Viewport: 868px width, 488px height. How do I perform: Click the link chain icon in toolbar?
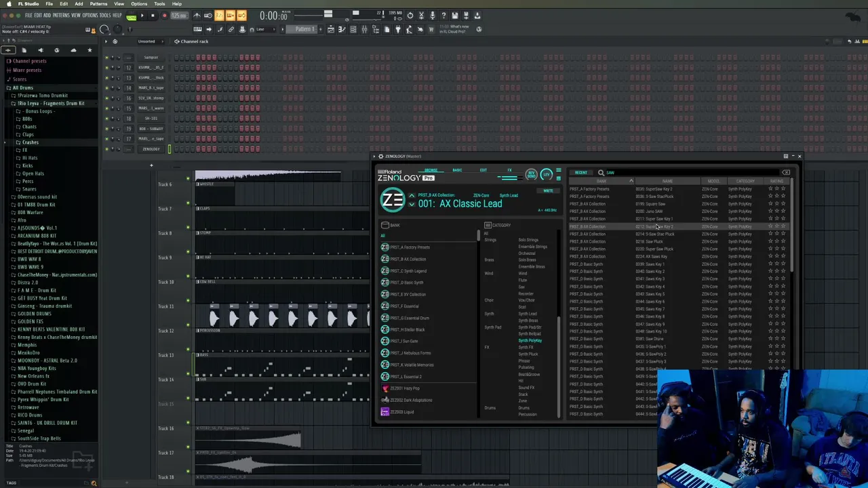pyautogui.click(x=231, y=29)
